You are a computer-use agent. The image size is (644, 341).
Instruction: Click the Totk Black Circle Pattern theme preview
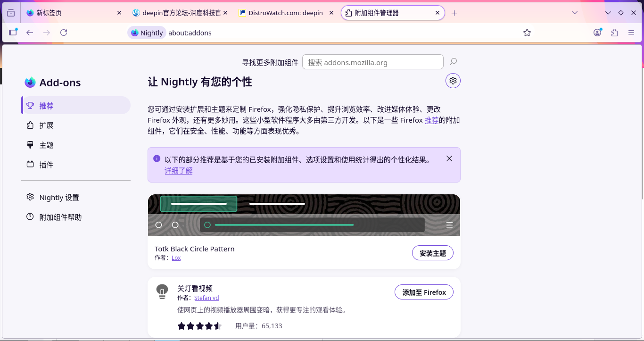click(x=304, y=215)
